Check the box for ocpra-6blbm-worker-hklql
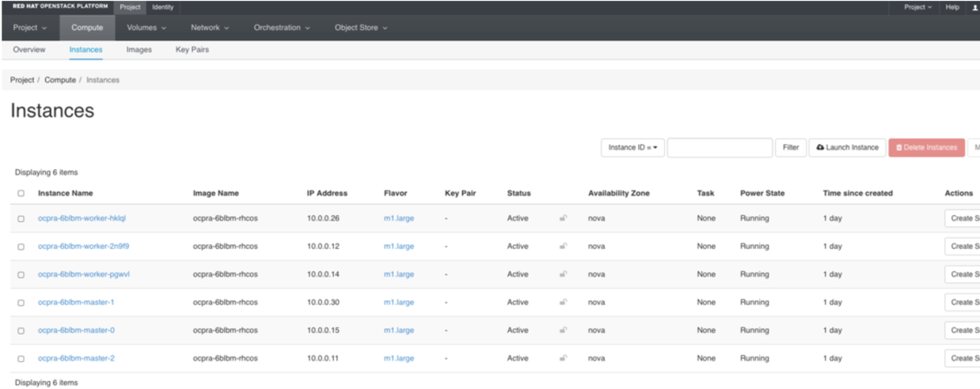 tap(21, 219)
